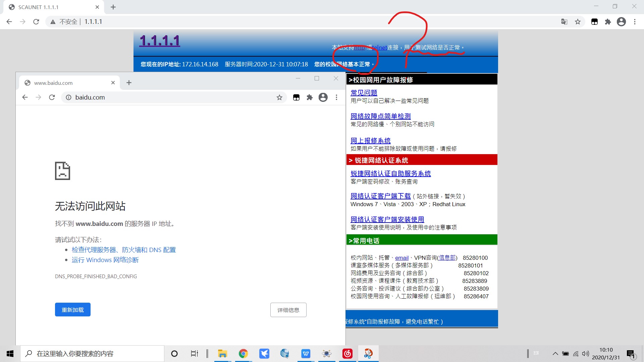The height and width of the screenshot is (362, 644).
Task: Click the DNS_PROBE_FINISHED_BAD_CONFIG error code
Action: (96, 276)
